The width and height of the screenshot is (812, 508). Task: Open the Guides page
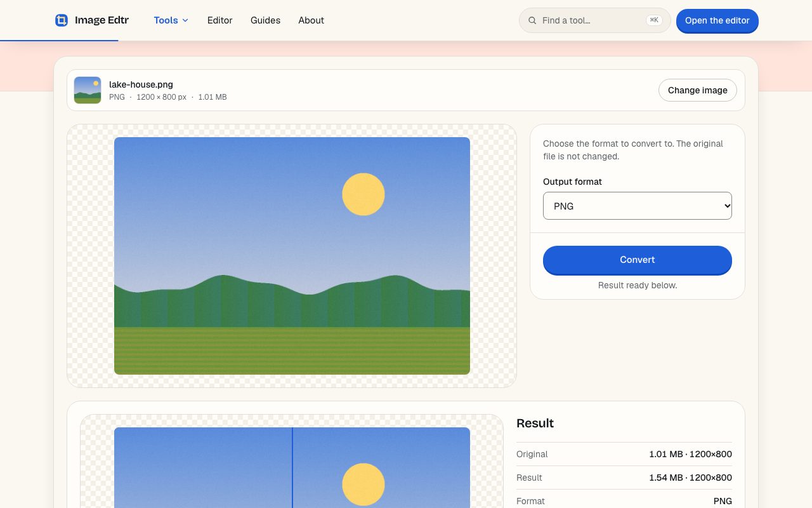[265, 20]
